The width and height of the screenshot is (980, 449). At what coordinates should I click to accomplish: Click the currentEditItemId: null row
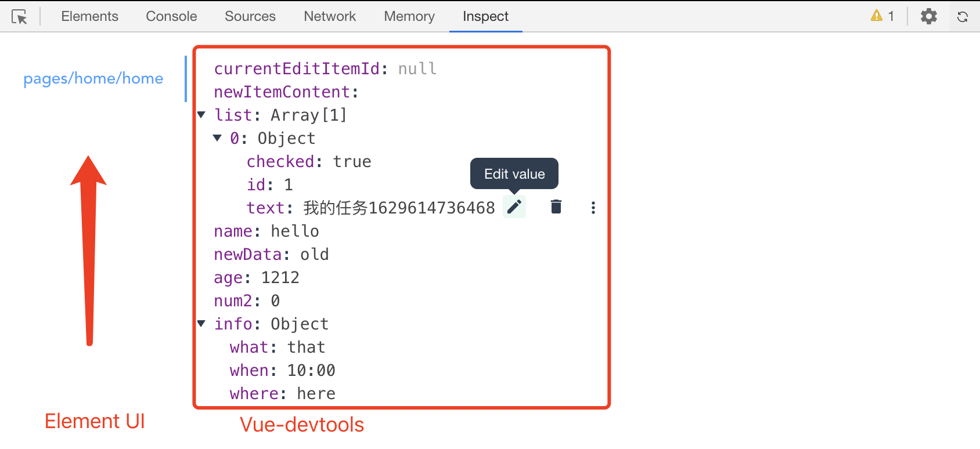[x=325, y=69]
